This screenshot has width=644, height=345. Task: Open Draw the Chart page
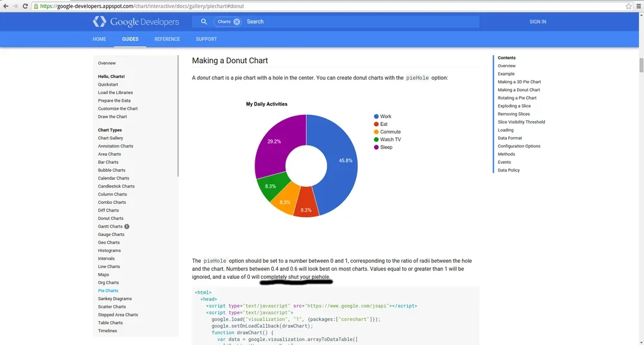point(113,117)
